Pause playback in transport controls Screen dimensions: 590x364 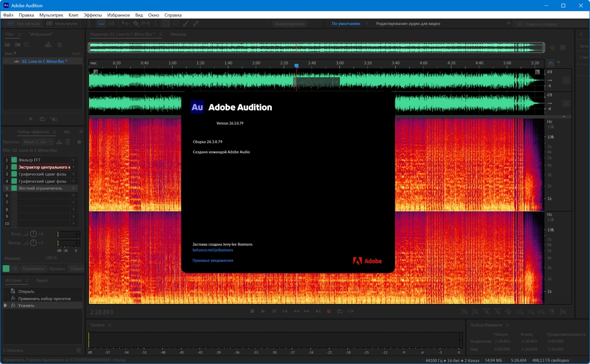(x=274, y=311)
